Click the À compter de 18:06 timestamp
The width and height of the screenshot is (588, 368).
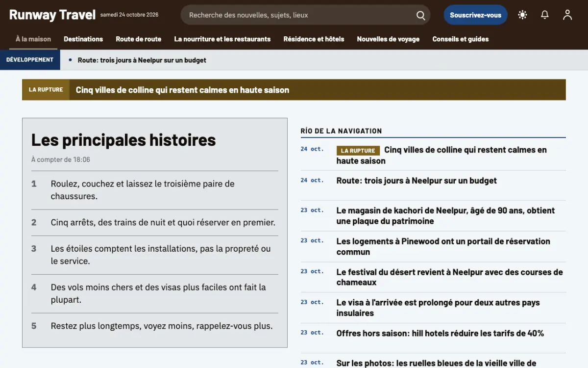pos(61,159)
